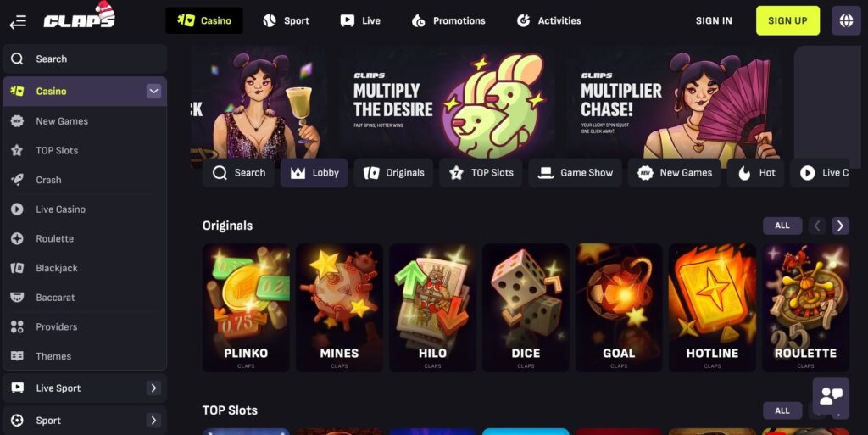Click the SIGN IN link
This screenshot has height=435, width=868.
(x=714, y=20)
